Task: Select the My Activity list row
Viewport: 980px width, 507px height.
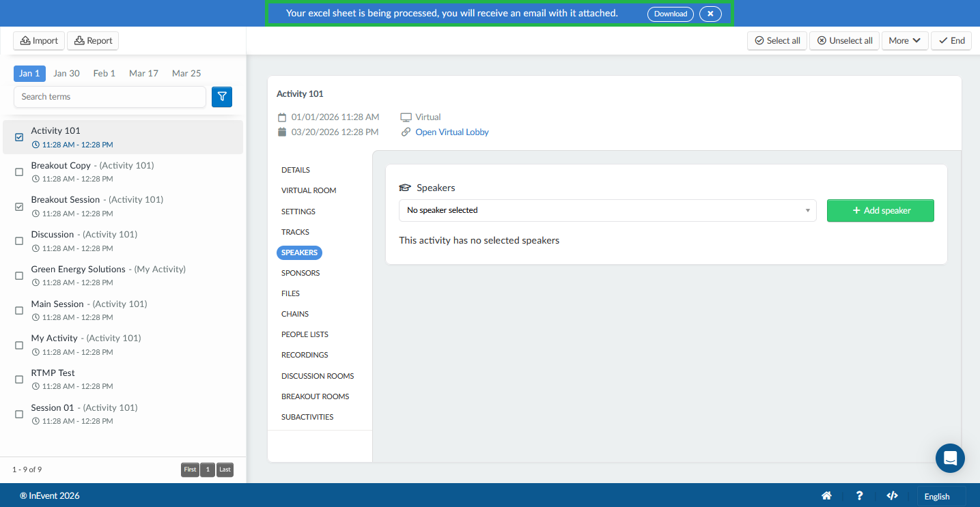Action: (x=123, y=345)
